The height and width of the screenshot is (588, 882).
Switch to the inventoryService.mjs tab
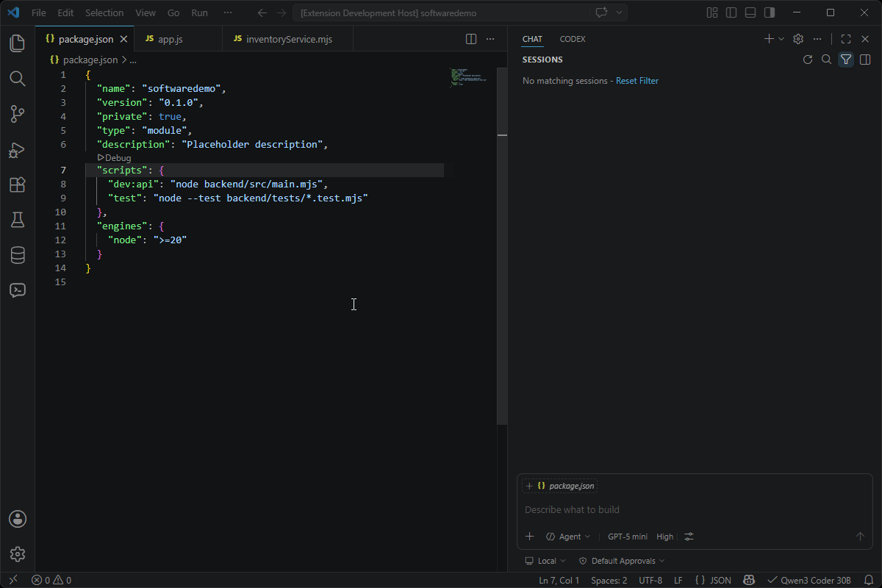click(287, 39)
